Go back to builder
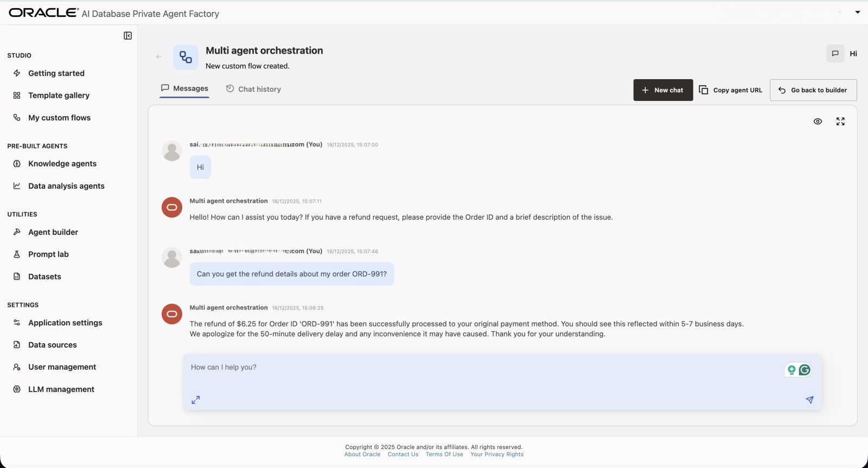Screen dimensions: 868x468 (x=813, y=90)
